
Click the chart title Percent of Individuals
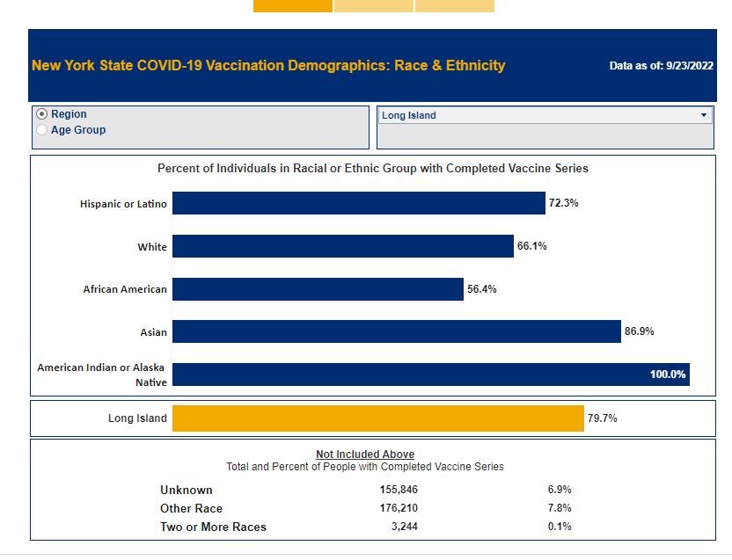pyautogui.click(x=372, y=169)
